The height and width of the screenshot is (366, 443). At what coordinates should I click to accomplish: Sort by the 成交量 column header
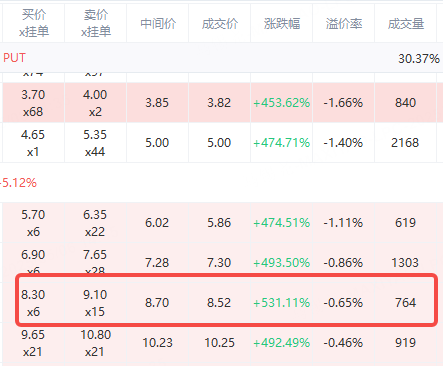pyautogui.click(x=406, y=23)
